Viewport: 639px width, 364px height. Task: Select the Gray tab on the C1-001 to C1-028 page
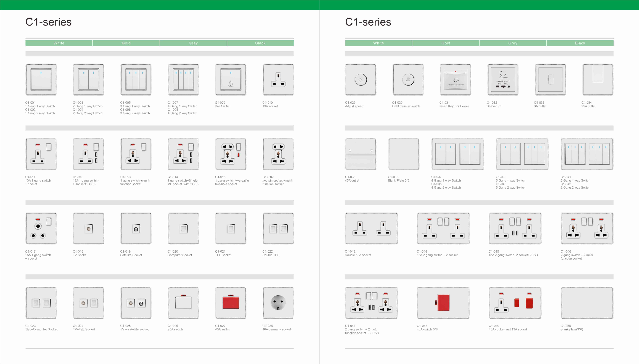click(x=193, y=43)
